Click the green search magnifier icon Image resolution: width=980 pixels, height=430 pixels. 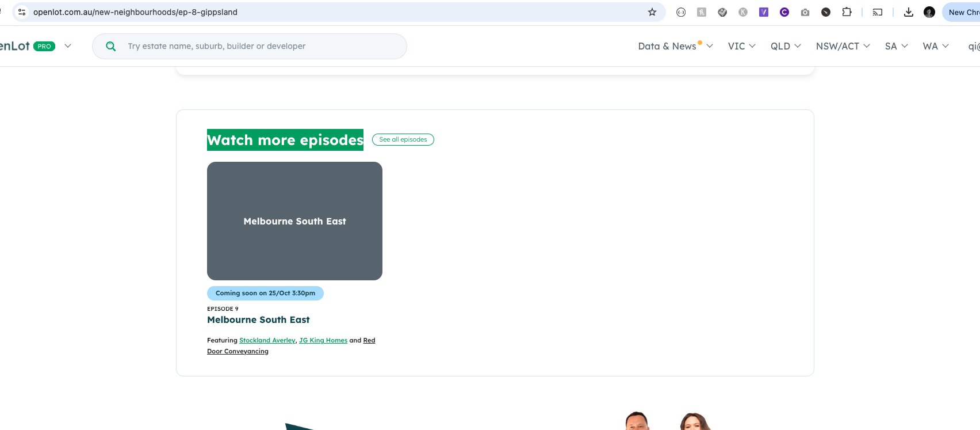(111, 46)
